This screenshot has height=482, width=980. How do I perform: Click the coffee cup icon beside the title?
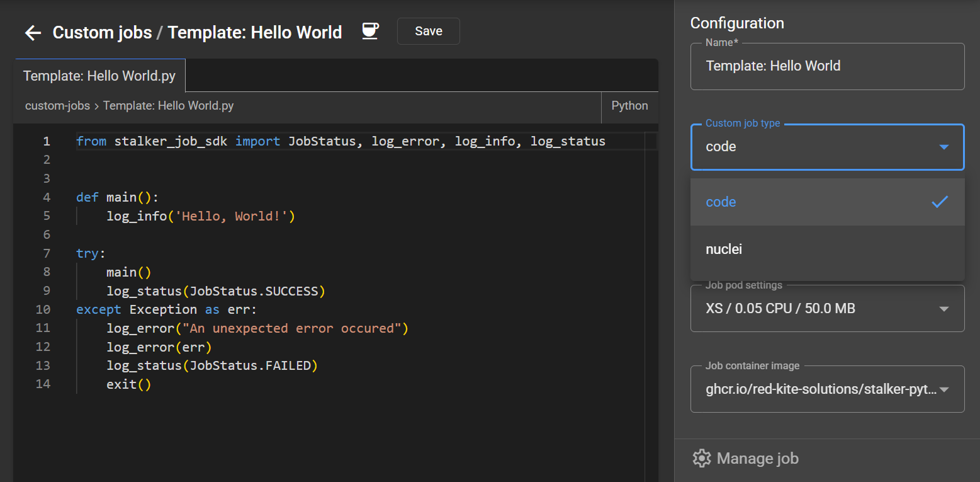[370, 32]
